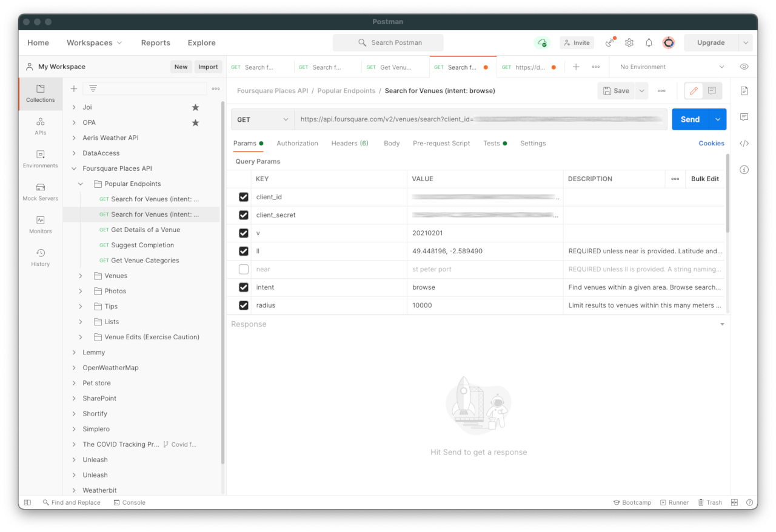The height and width of the screenshot is (532, 776).
Task: Open the request info icon in the right sidebar
Action: (744, 170)
